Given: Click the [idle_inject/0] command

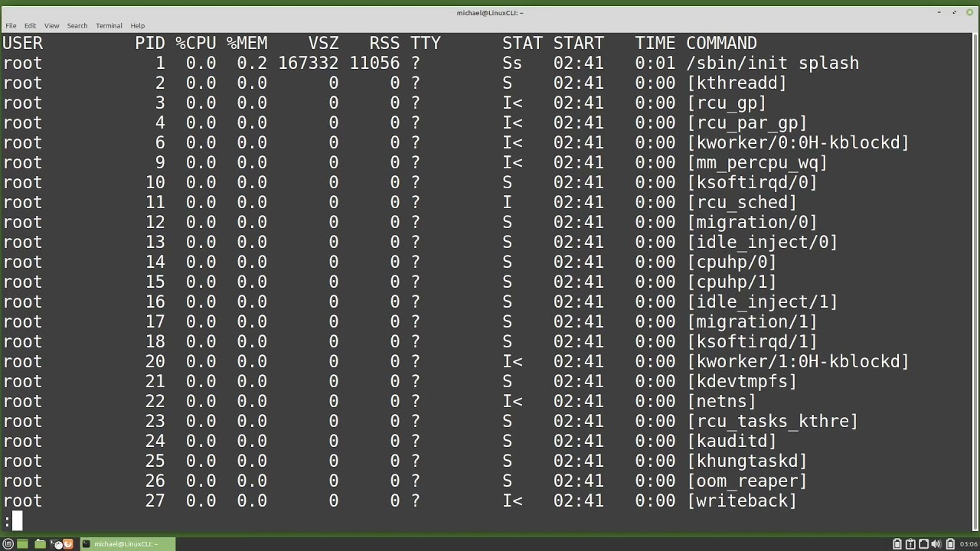Looking at the screenshot, I should point(763,242).
